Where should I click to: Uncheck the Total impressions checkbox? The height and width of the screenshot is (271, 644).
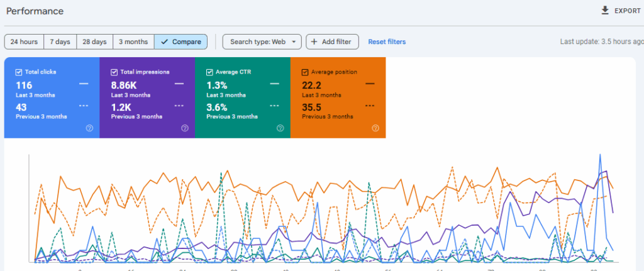[114, 72]
